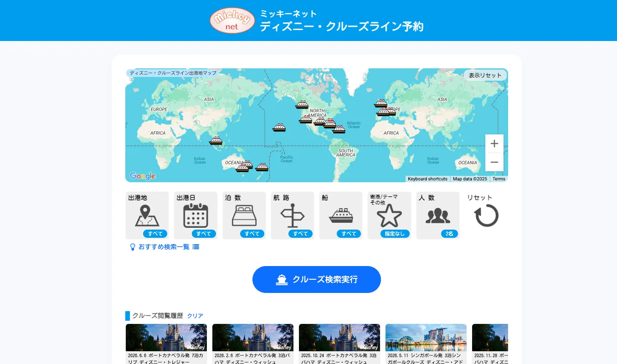Open the map Terms link
This screenshot has height=364, width=617.
point(499,179)
